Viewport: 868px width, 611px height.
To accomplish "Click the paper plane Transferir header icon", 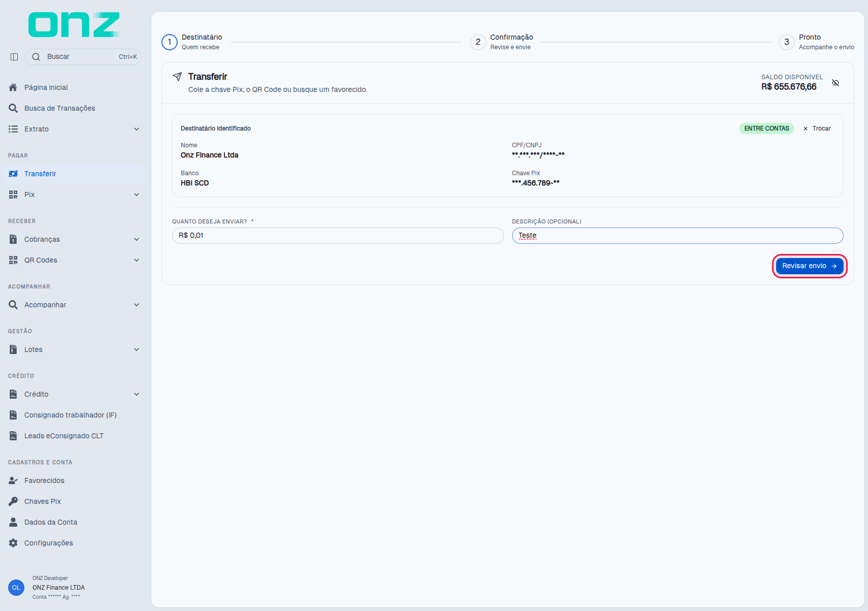I will point(177,77).
